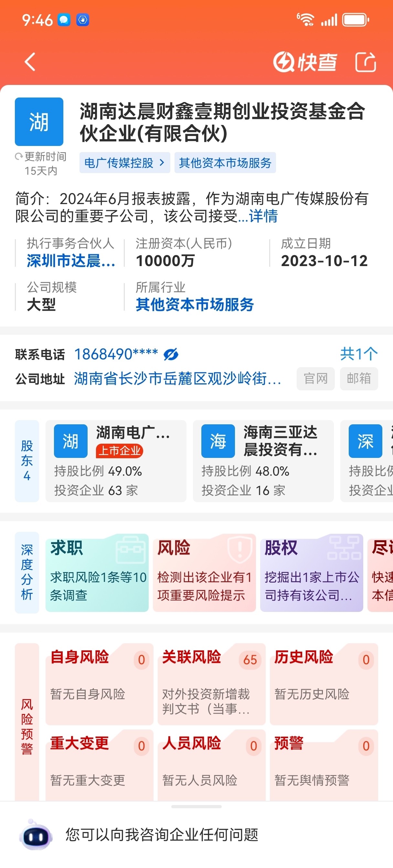
Task: Open 其他资本市场服务 industry link
Action: [x=195, y=305]
